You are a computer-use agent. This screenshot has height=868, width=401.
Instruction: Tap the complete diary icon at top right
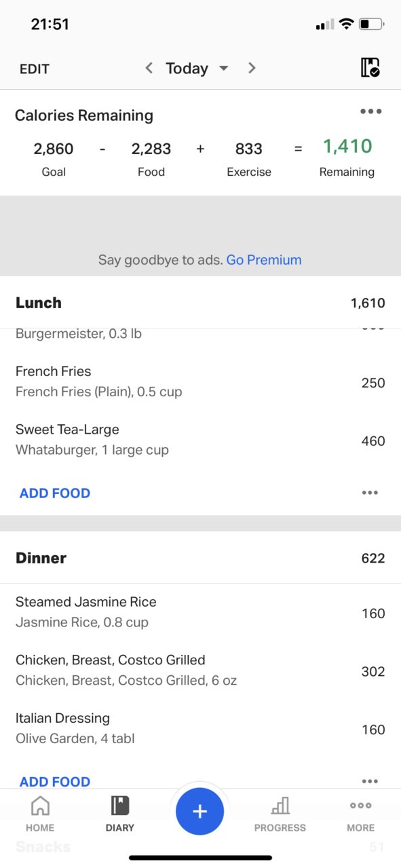click(370, 68)
